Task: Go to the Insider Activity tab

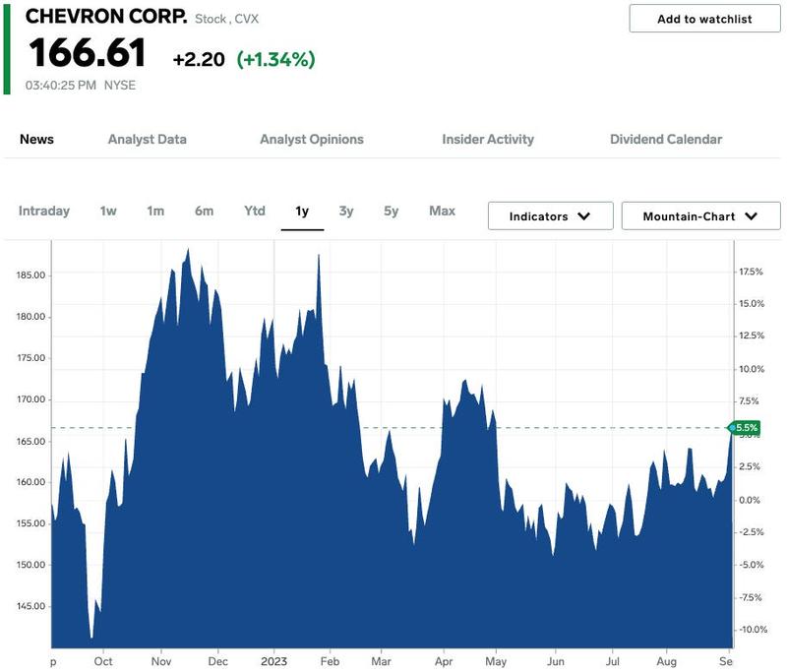Action: [488, 139]
